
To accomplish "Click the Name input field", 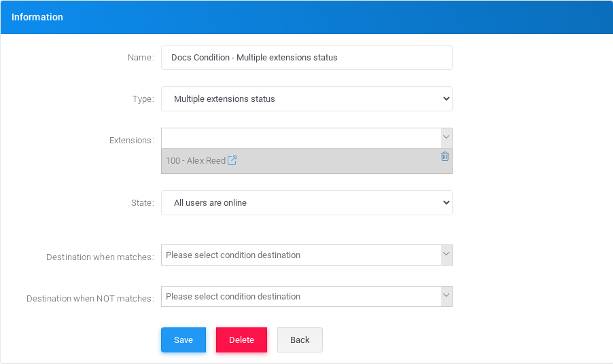I will [306, 58].
